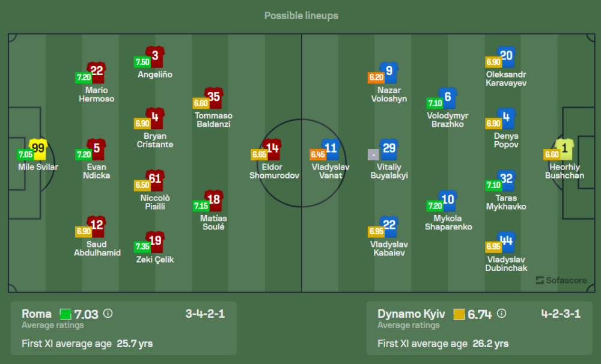
Task: Open the Dynamo Kyiv team link
Action: point(412,314)
